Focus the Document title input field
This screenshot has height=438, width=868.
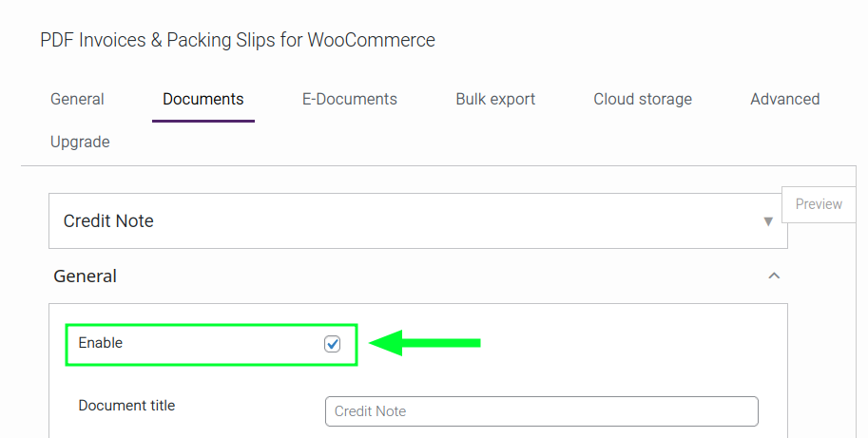pos(541,411)
